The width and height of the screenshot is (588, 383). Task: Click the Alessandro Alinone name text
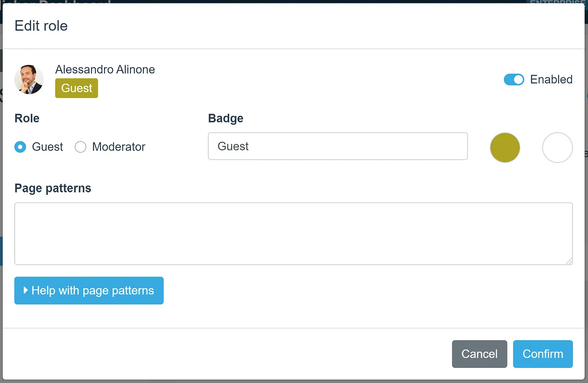pos(105,69)
